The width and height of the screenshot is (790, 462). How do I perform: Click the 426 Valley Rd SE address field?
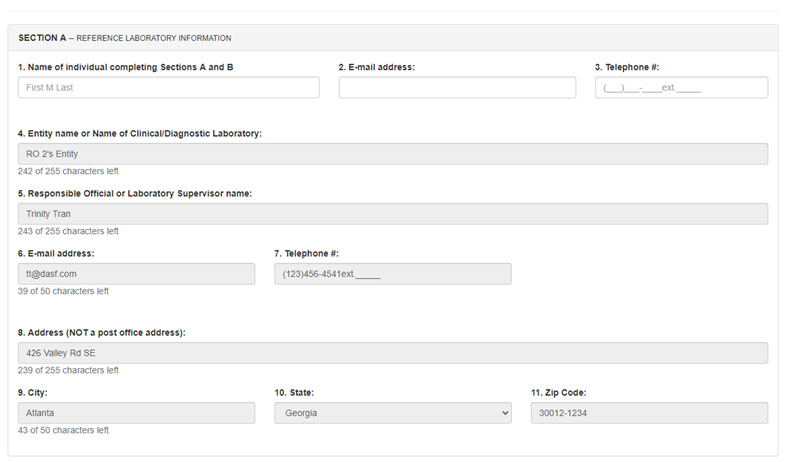point(393,353)
